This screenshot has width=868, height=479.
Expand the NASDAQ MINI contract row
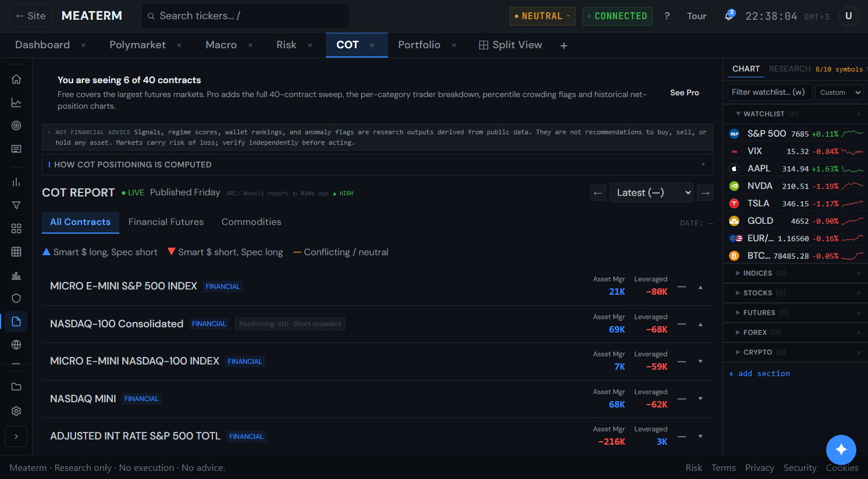tap(378, 399)
